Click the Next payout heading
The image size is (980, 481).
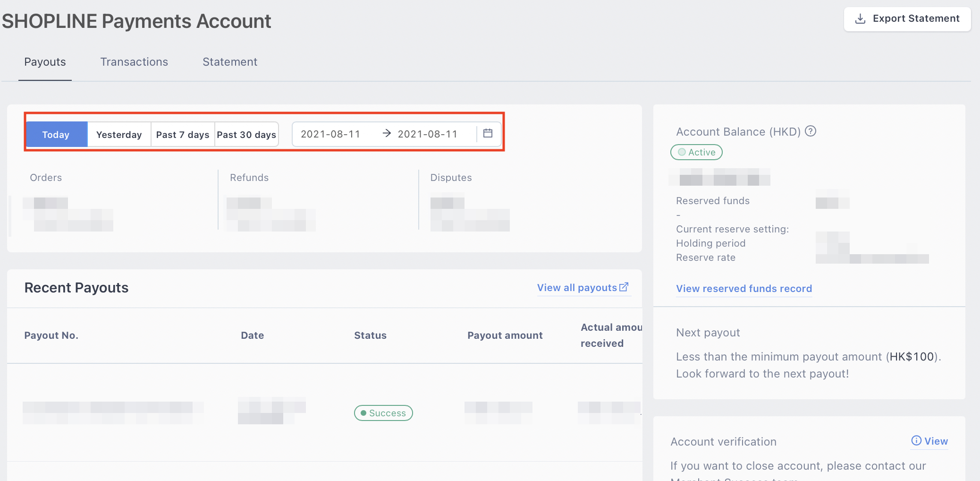point(708,333)
